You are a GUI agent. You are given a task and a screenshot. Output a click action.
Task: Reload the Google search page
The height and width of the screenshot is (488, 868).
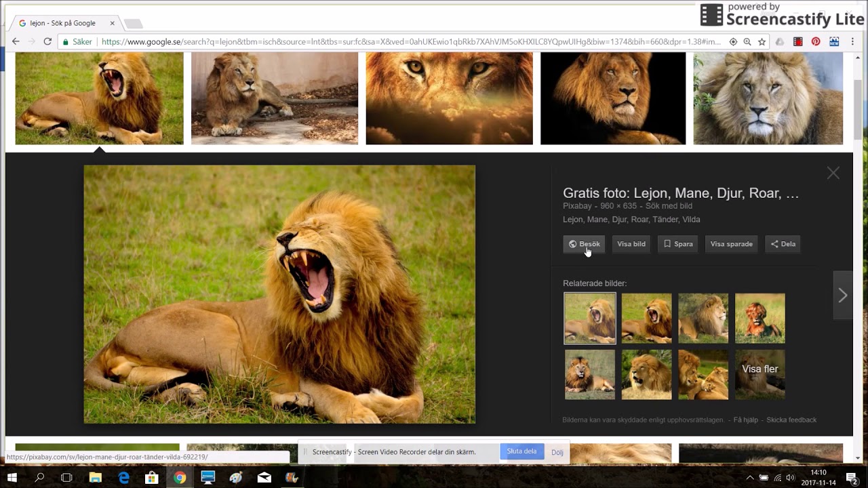47,41
